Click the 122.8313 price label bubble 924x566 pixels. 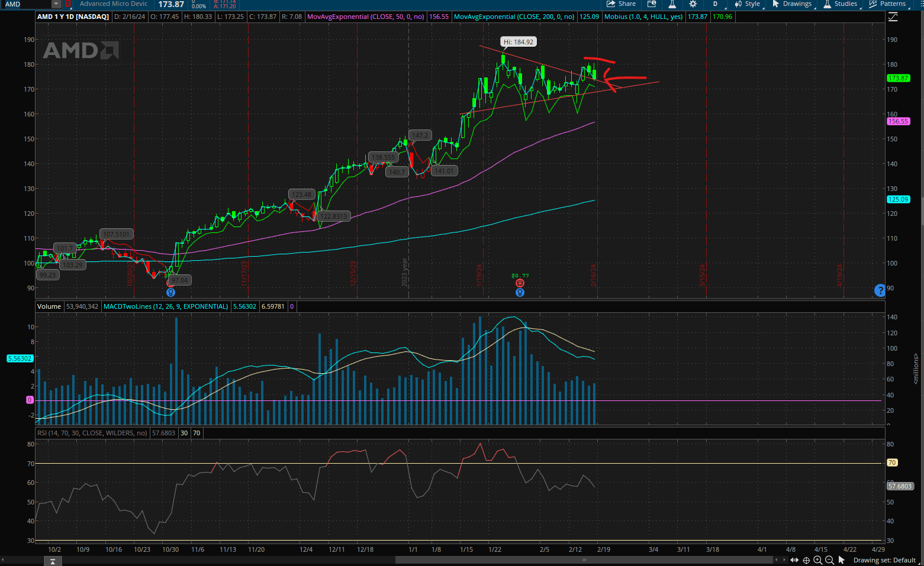(x=334, y=216)
